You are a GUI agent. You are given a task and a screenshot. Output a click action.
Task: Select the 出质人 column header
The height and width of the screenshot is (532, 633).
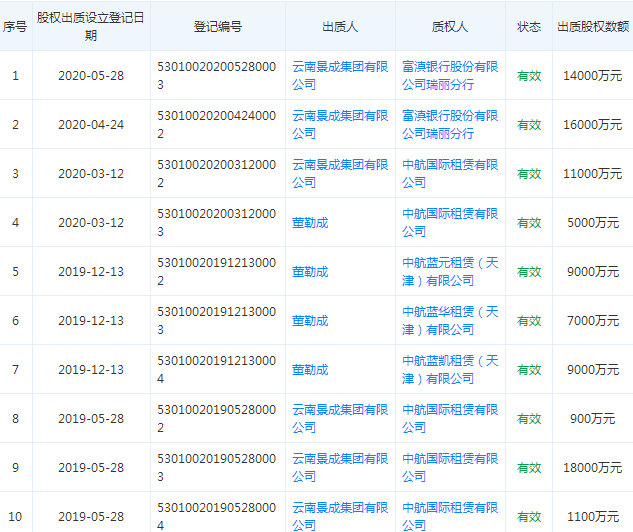pos(340,27)
